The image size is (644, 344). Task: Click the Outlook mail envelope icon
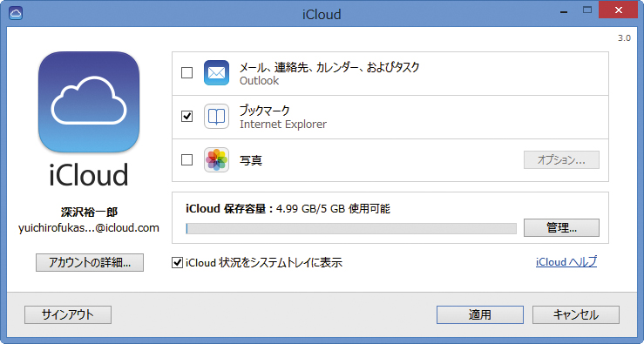[216, 73]
